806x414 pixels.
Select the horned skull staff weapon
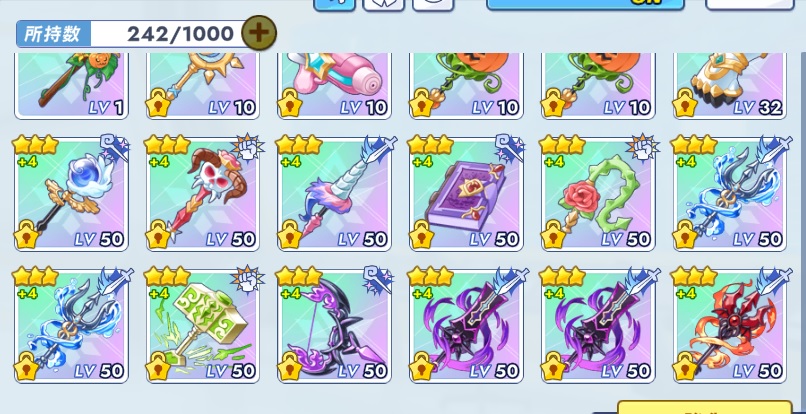tap(203, 194)
